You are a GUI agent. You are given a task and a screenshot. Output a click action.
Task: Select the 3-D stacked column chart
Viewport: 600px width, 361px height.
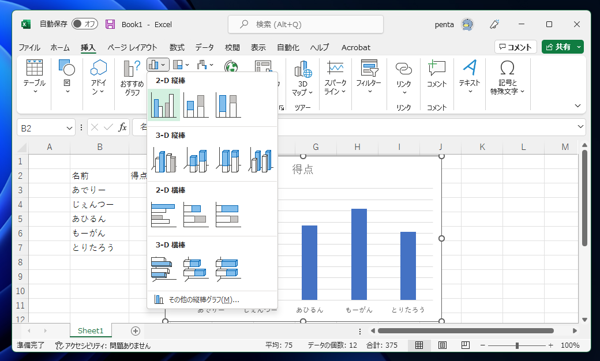[196, 160]
